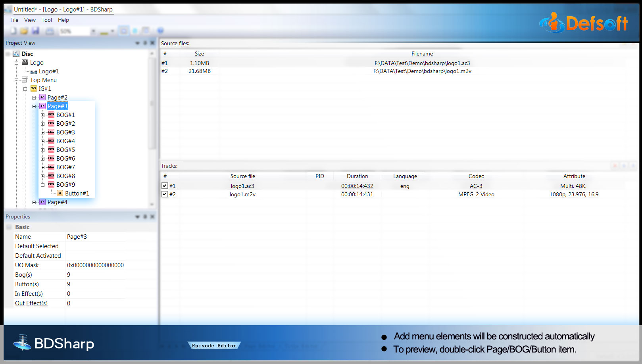Image resolution: width=642 pixels, height=364 pixels.
Task: Open the Tool menu
Action: pos(47,20)
